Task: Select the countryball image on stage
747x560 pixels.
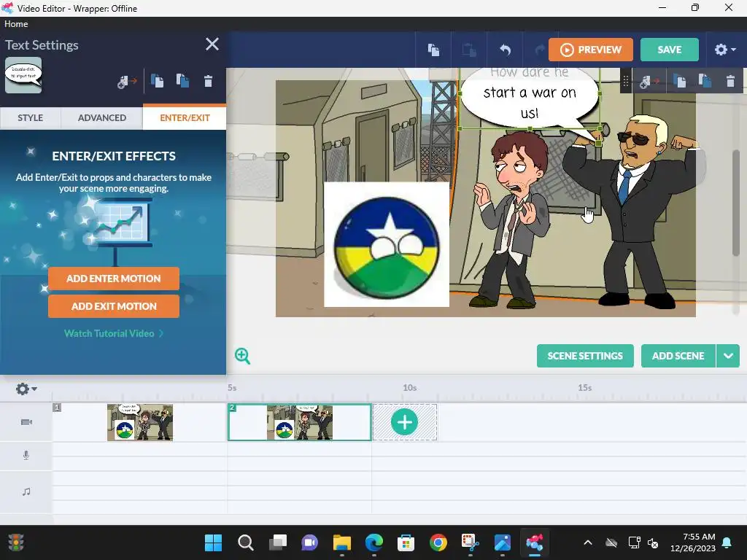Action: click(x=387, y=244)
